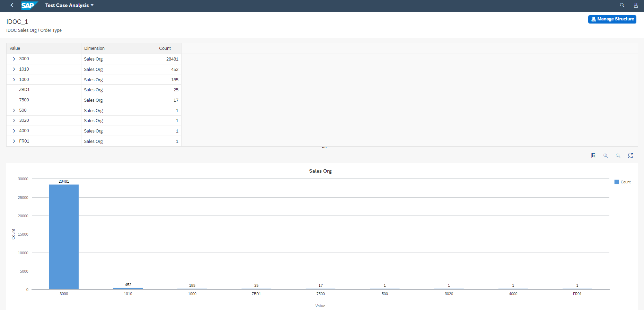Image resolution: width=644 pixels, height=310 pixels.
Task: Click the Manage Structure button
Action: pos(612,19)
